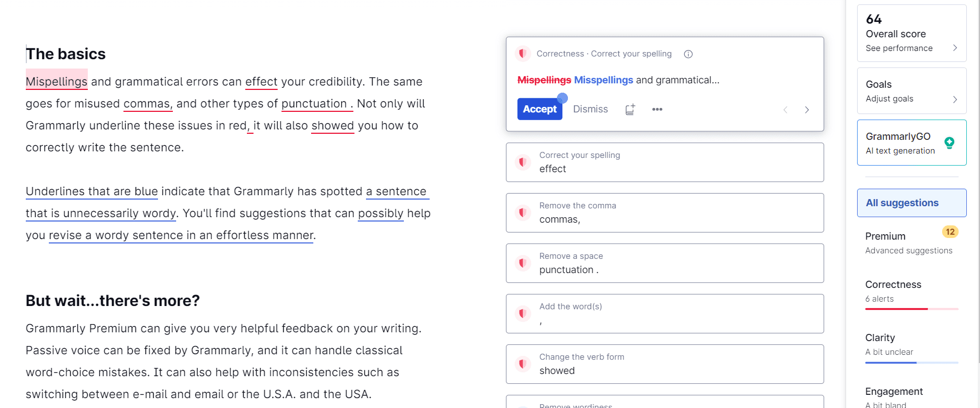The height and width of the screenshot is (408, 980).
Task: Click the shield icon on the punctuation suggestion
Action: coord(522,263)
